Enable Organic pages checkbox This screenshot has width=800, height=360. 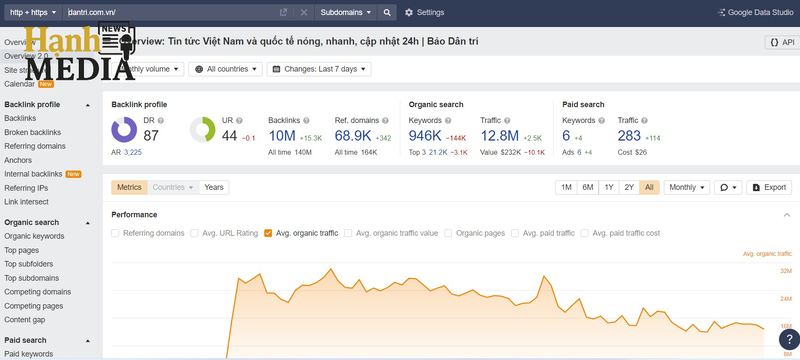[448, 233]
